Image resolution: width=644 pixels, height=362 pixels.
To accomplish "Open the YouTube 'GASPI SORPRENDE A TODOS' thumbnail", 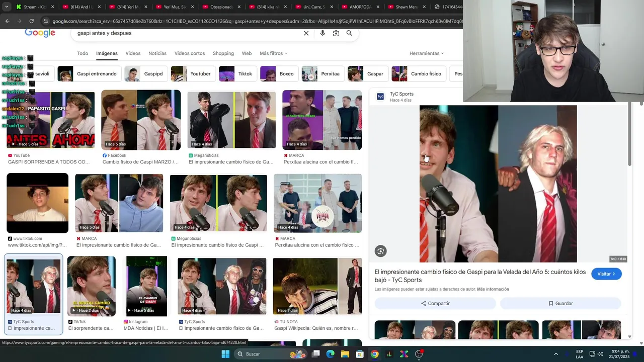I will 50,120.
